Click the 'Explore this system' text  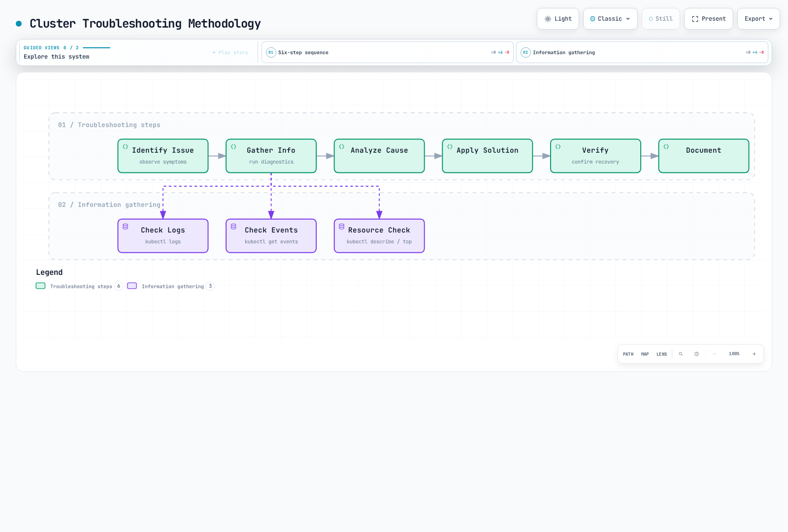[x=57, y=57]
